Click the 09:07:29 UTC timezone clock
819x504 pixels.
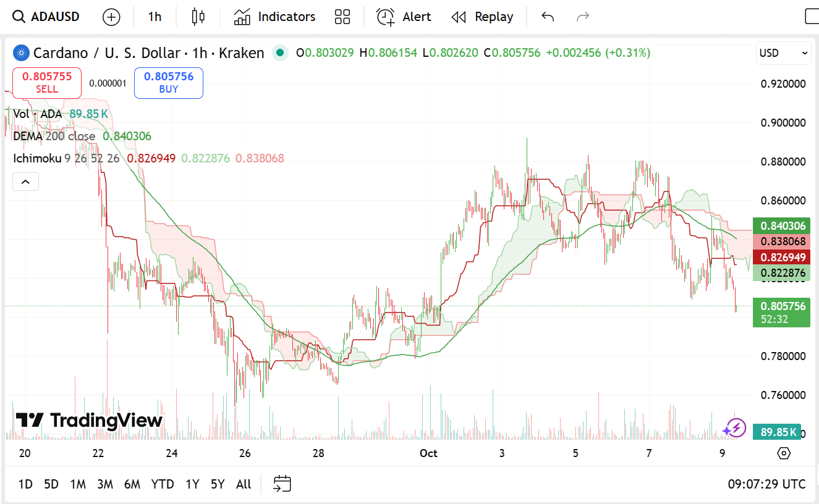[x=766, y=484]
